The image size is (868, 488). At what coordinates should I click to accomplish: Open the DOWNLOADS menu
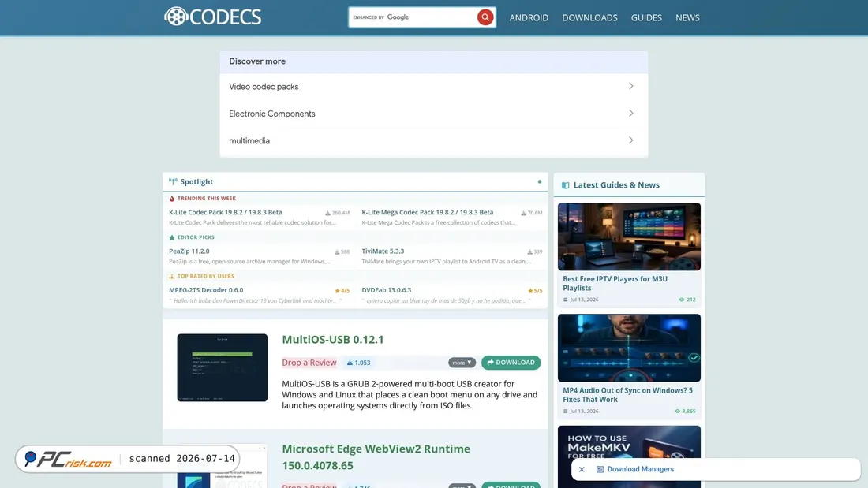pos(589,17)
